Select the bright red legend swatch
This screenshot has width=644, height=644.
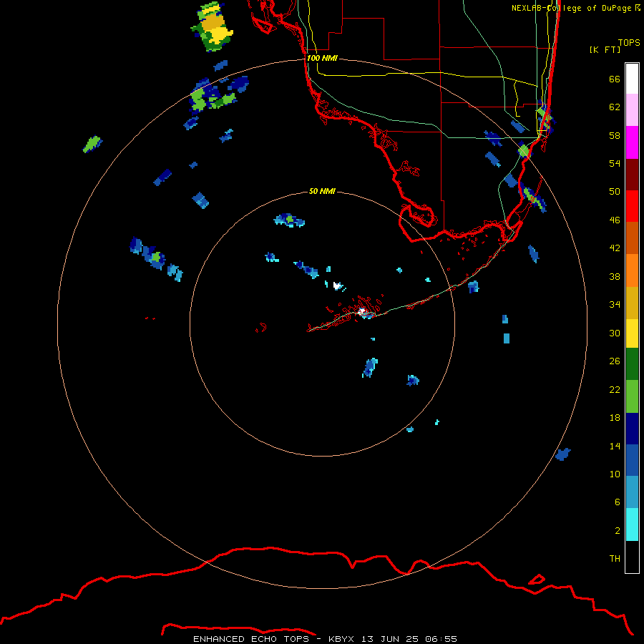(x=632, y=206)
